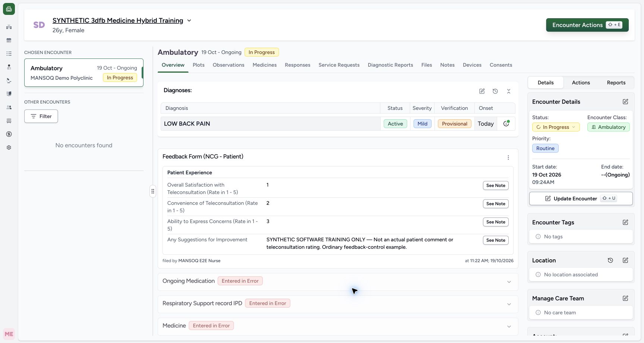This screenshot has height=343, width=644.
Task: Open the Diagnostic Reports tab
Action: [390, 65]
